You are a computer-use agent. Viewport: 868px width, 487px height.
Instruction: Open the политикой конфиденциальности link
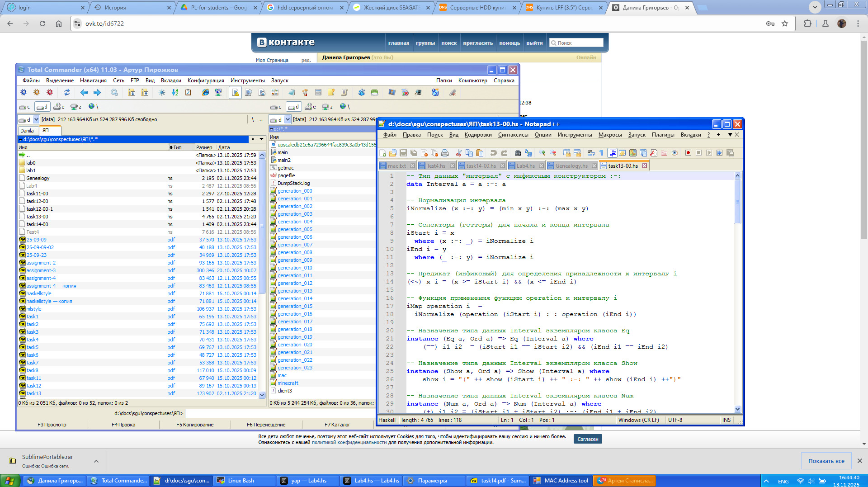349,443
